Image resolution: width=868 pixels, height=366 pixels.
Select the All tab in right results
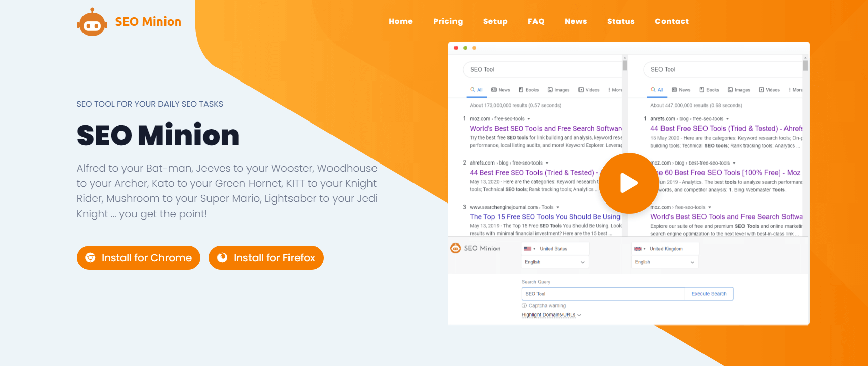[x=657, y=90]
